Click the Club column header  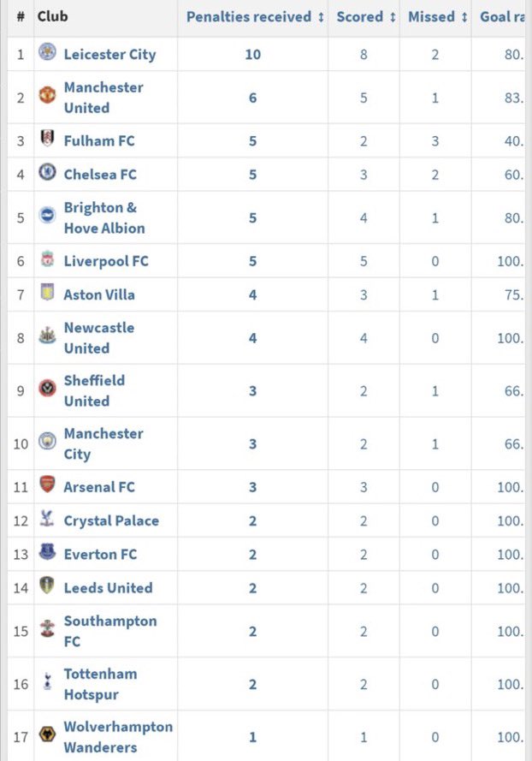tap(53, 16)
